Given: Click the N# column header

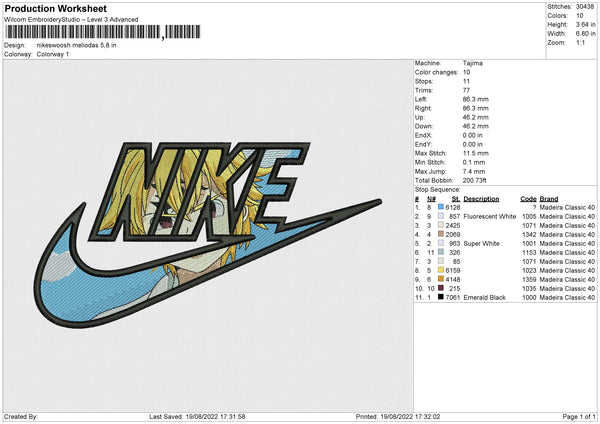Looking at the screenshot, I should click(432, 199).
